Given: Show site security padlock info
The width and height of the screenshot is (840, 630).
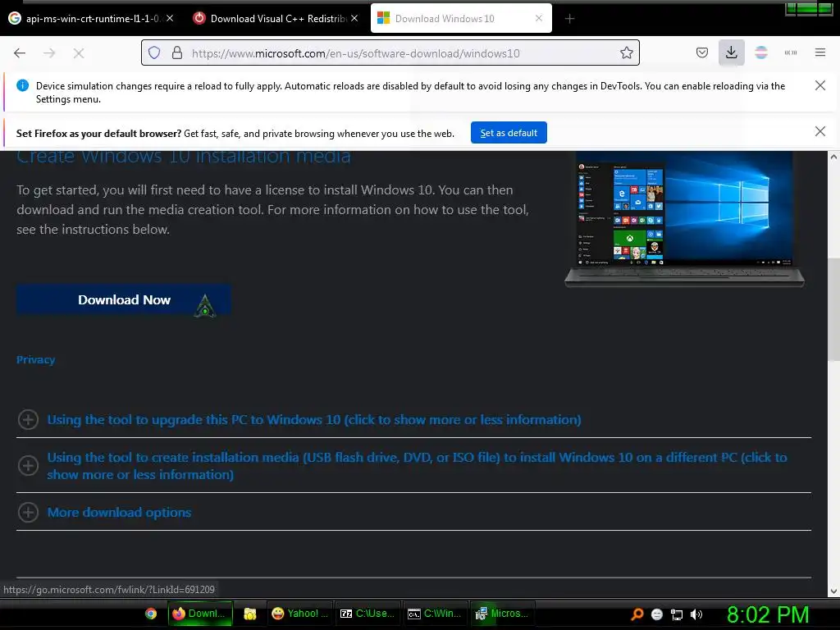Looking at the screenshot, I should [177, 53].
